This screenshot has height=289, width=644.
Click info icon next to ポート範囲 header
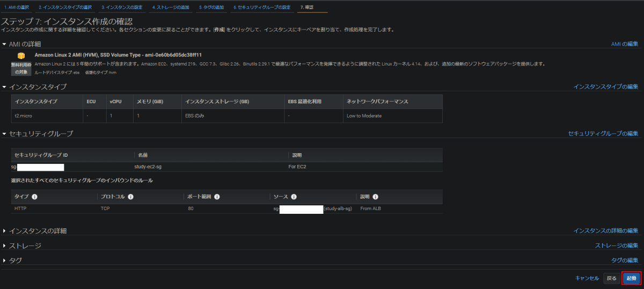pos(217,197)
